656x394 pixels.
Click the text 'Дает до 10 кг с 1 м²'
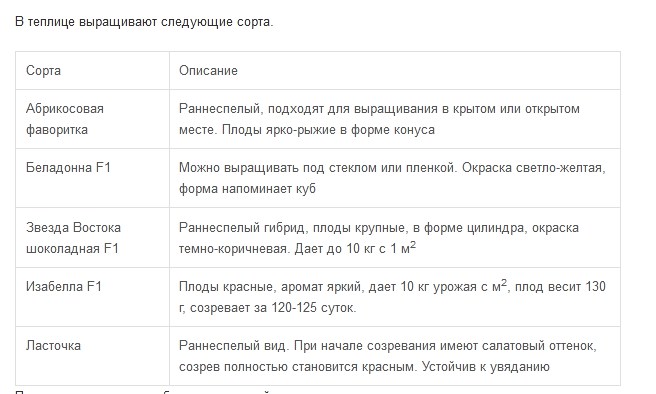point(355,248)
